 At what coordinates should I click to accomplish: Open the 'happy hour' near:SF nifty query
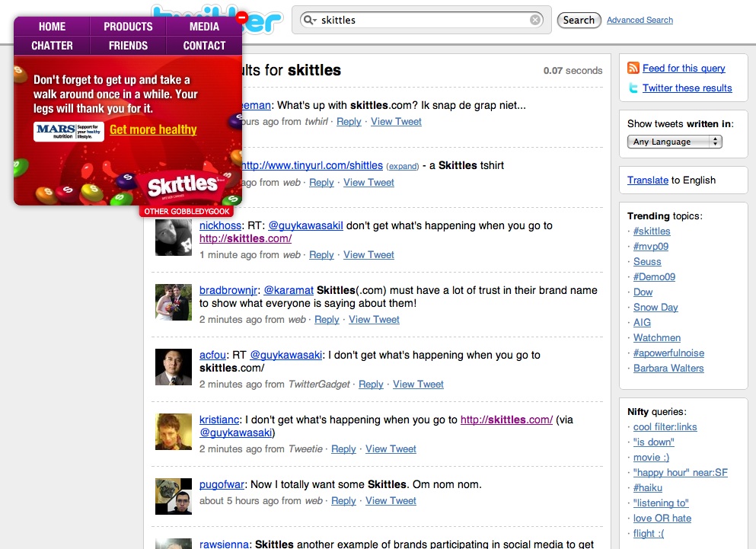[x=680, y=472]
